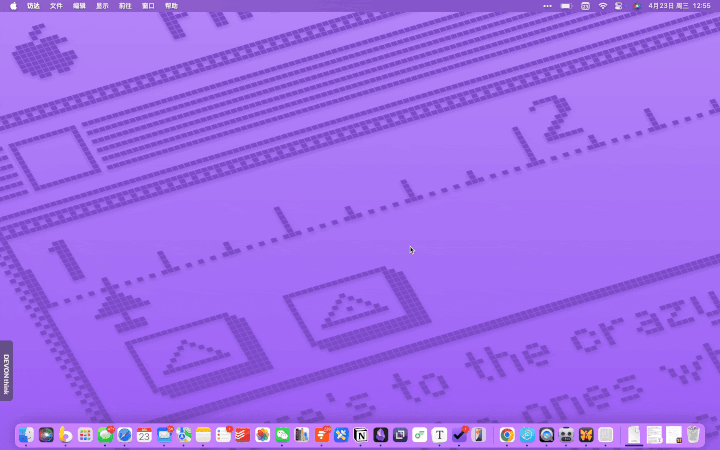Open iPhone Mirroring in the Dock

[x=478, y=435]
